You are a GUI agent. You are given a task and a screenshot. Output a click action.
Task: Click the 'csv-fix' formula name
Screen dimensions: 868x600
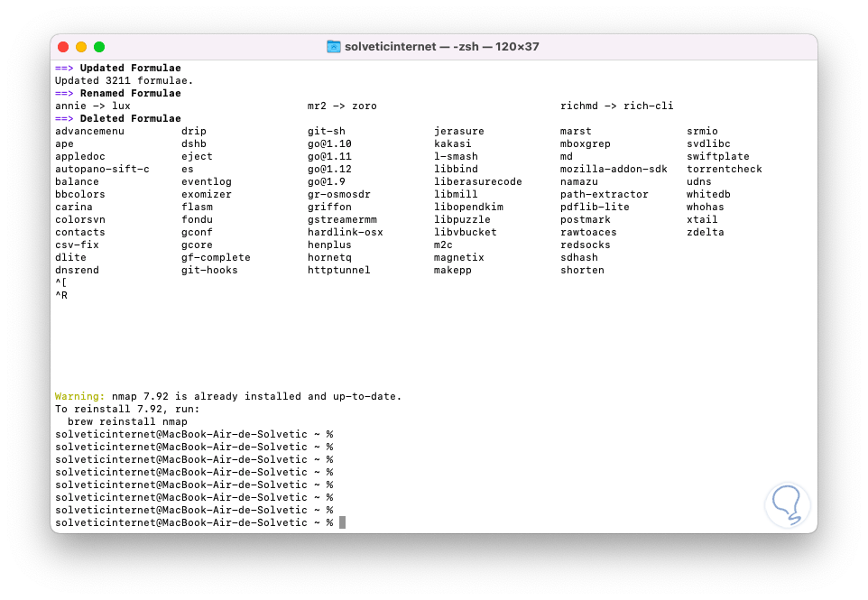click(77, 245)
